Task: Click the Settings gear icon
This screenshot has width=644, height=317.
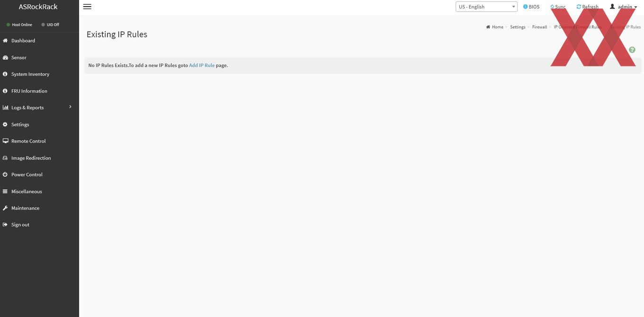Action: [x=5, y=124]
